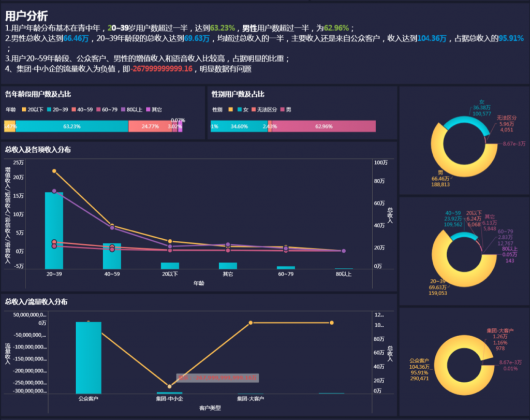Click the 20以下 yellow legend swatch
Screen dimensions: 530x420
click(x=24, y=110)
